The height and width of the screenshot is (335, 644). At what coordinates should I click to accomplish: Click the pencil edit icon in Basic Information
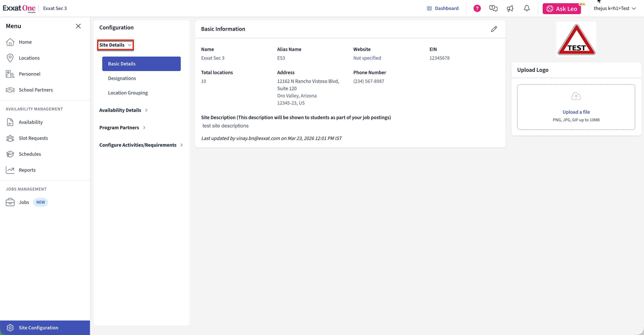[x=494, y=29]
